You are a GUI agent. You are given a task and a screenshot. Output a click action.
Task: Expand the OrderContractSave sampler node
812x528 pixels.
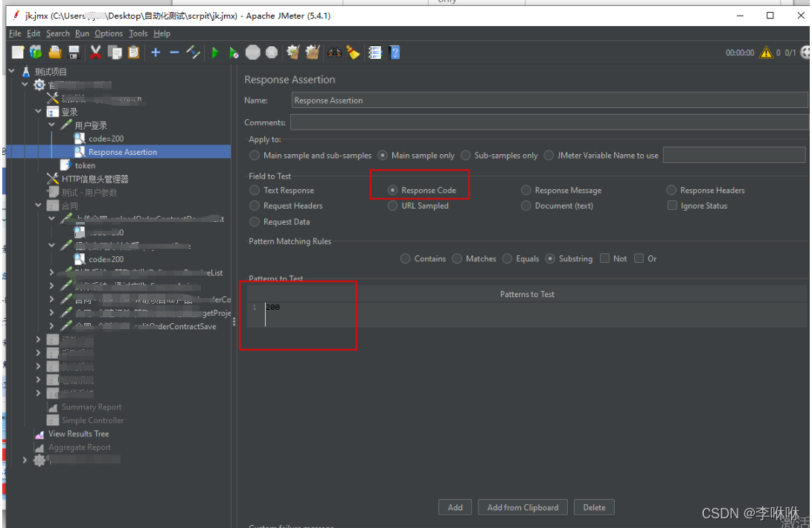(52, 325)
